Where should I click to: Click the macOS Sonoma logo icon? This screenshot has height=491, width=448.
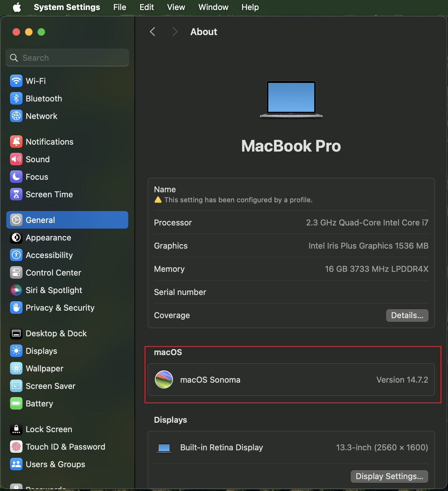click(164, 380)
